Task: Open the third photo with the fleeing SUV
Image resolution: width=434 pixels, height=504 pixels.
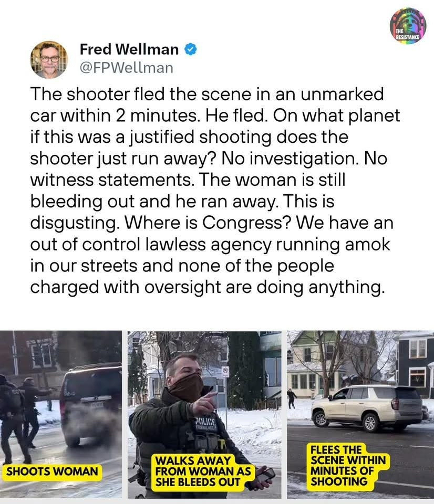Action: coord(360,414)
